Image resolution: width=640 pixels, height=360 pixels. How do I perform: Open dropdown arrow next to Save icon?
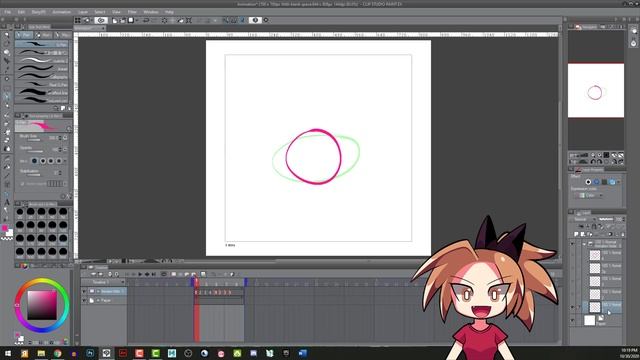coord(136,20)
